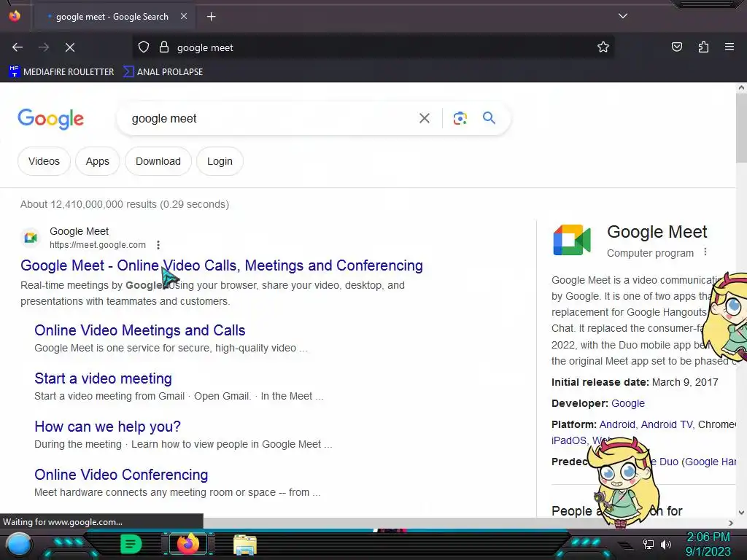The height and width of the screenshot is (560, 747).
Task: Go back using the browser back arrow
Action: [x=18, y=47]
